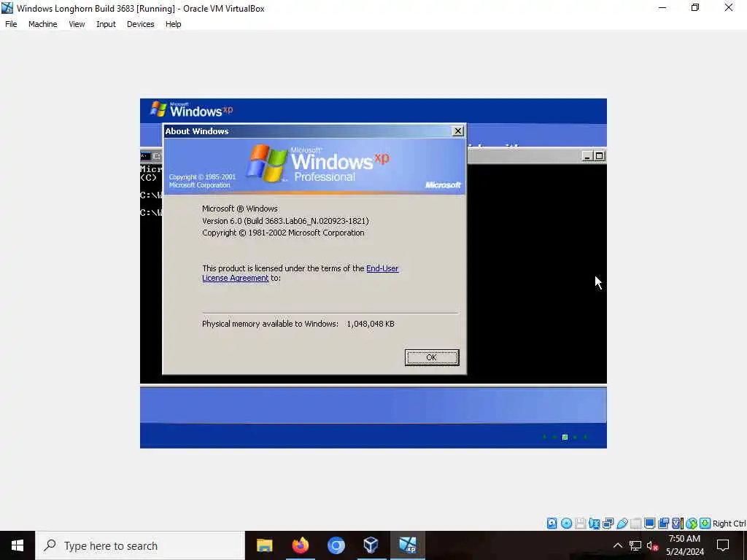Click the physical memory 1,048,048 KB value

tap(371, 324)
